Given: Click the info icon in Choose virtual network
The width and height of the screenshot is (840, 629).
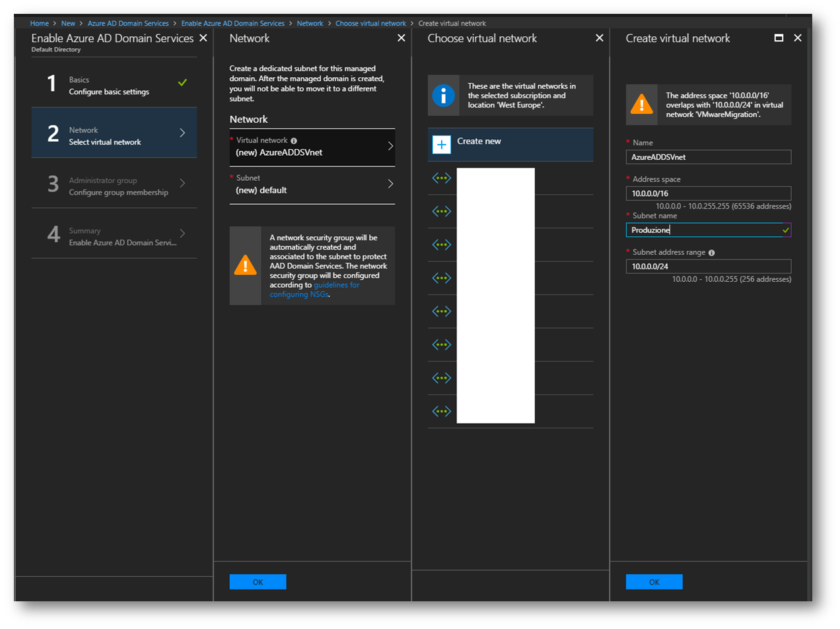Looking at the screenshot, I should [443, 96].
